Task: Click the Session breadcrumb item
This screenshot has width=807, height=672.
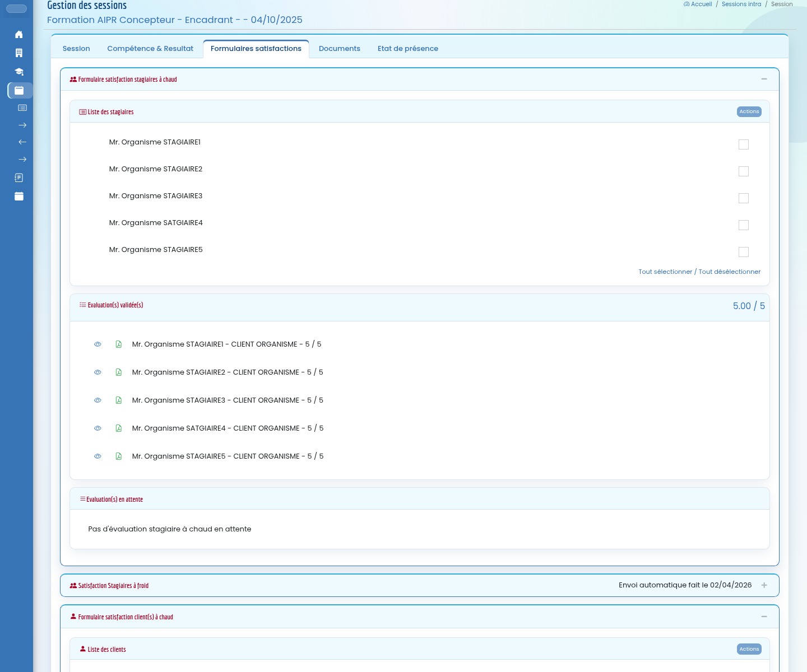Action: [x=782, y=4]
